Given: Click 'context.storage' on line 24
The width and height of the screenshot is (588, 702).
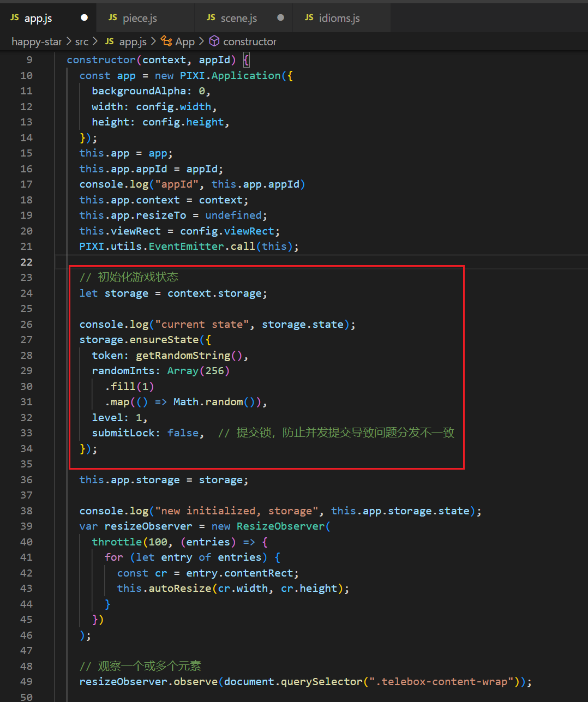Looking at the screenshot, I should point(214,293).
